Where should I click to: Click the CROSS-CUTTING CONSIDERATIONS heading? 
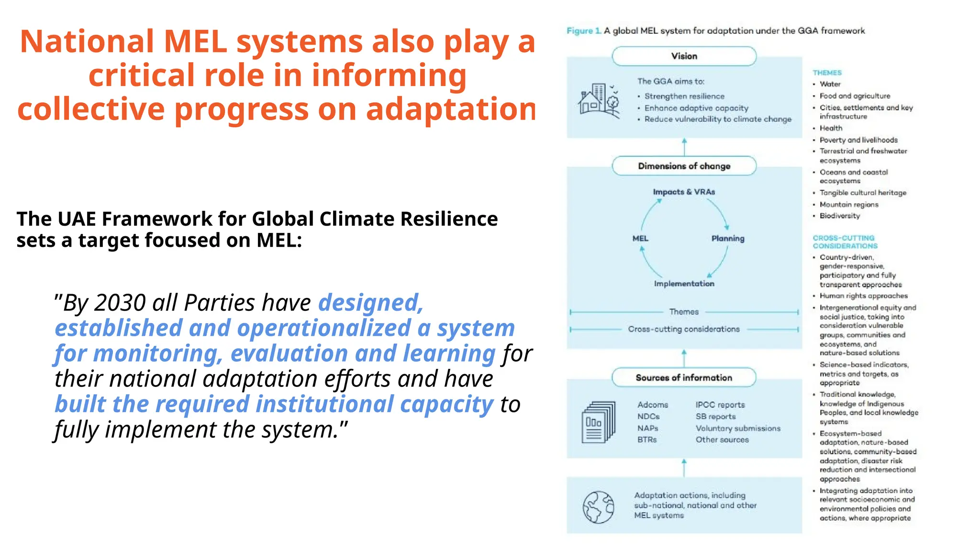click(845, 242)
